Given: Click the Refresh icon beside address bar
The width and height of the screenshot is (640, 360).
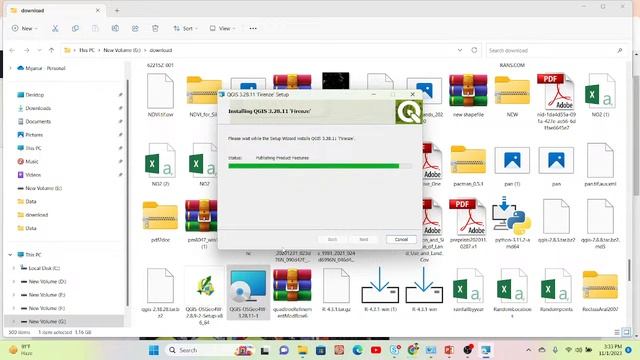Looking at the screenshot, I should click(474, 50).
